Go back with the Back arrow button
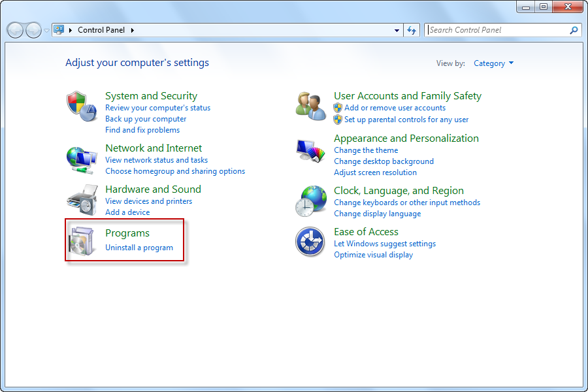Screen dimensions: 588x392 point(16,31)
